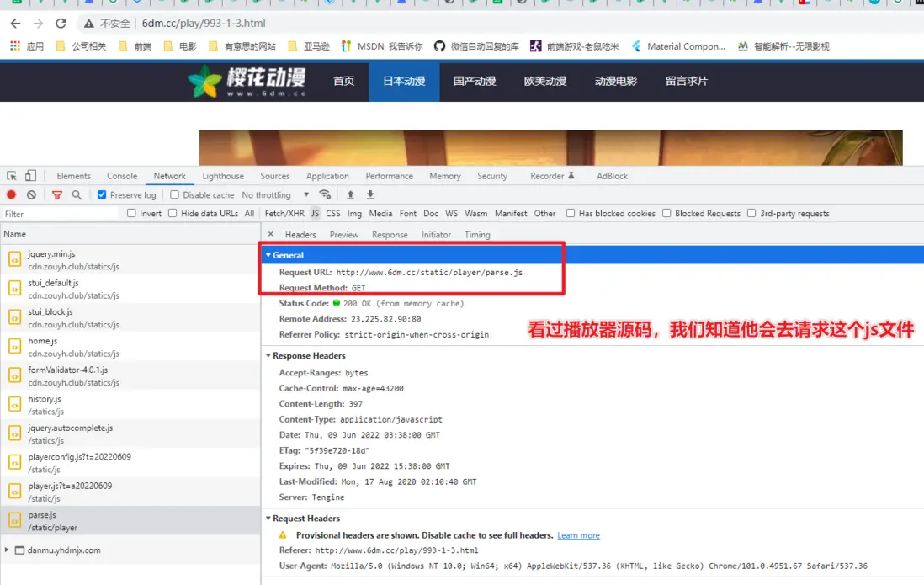Import HAR file via upload arrow

click(350, 194)
